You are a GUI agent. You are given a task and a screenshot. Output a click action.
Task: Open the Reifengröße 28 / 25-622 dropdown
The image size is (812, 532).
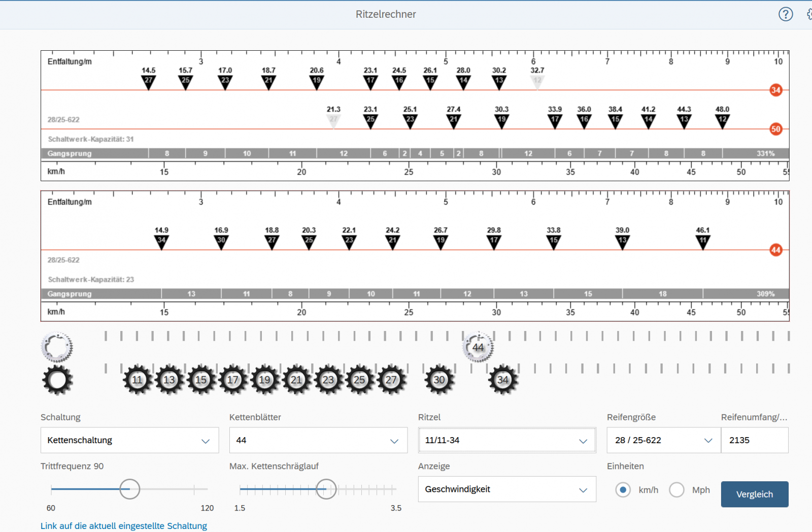point(664,440)
